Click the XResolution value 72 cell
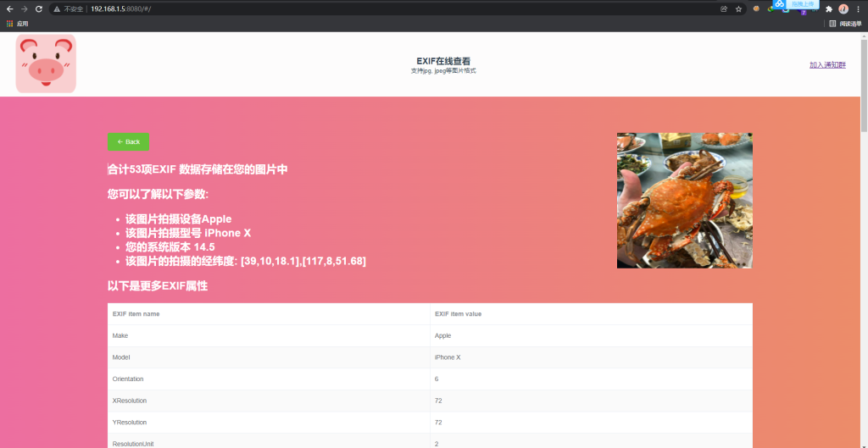This screenshot has width=868, height=448. (x=591, y=401)
